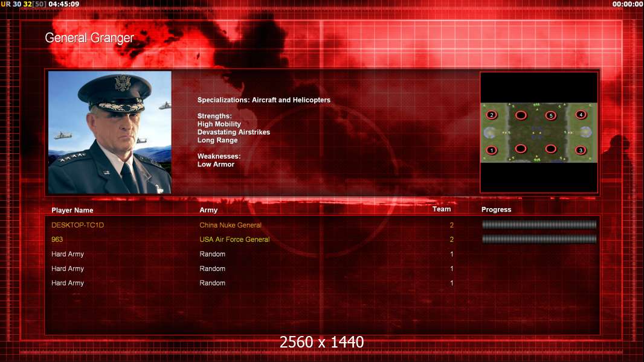Click the loading progress bar for player 963
Image resolution: width=644 pixels, height=362 pixels.
539,239
